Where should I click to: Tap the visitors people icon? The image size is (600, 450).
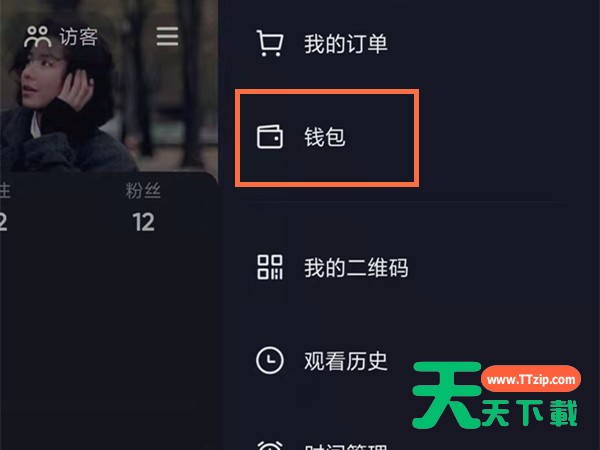click(38, 37)
